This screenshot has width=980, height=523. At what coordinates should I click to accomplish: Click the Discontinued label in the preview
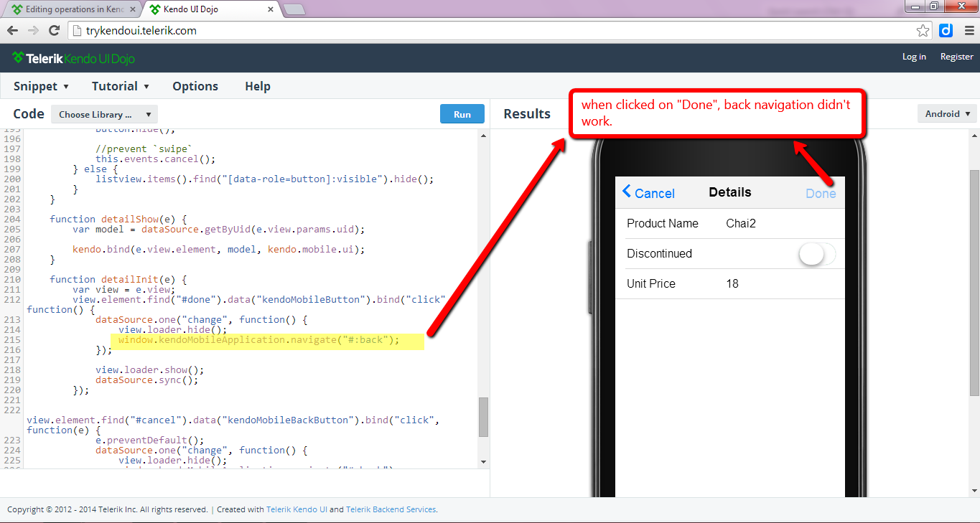pos(660,254)
